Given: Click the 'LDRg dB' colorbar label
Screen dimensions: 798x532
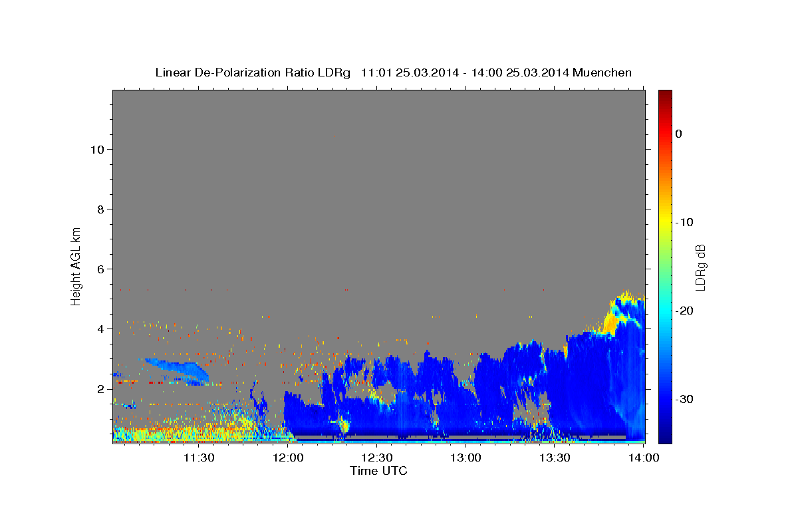Looking at the screenshot, I should (700, 268).
